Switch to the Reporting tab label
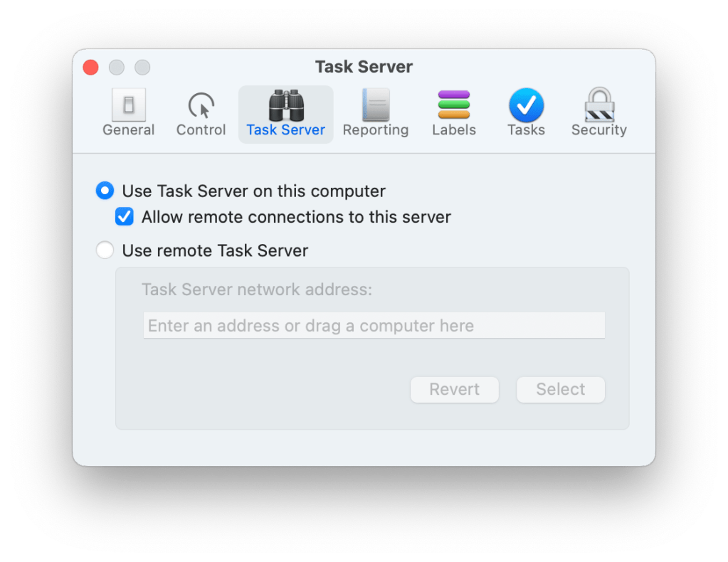The width and height of the screenshot is (728, 562). 376,130
